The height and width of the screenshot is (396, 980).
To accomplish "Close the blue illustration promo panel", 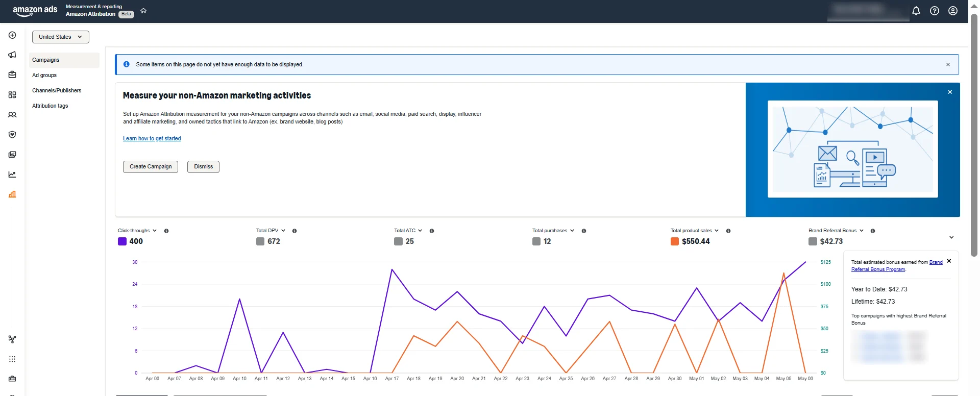I will [950, 92].
